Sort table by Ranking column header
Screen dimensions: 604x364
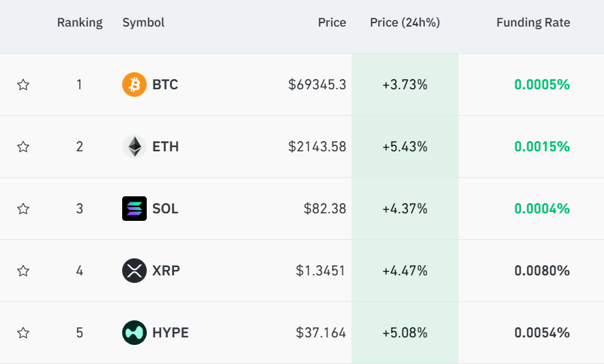(80, 22)
